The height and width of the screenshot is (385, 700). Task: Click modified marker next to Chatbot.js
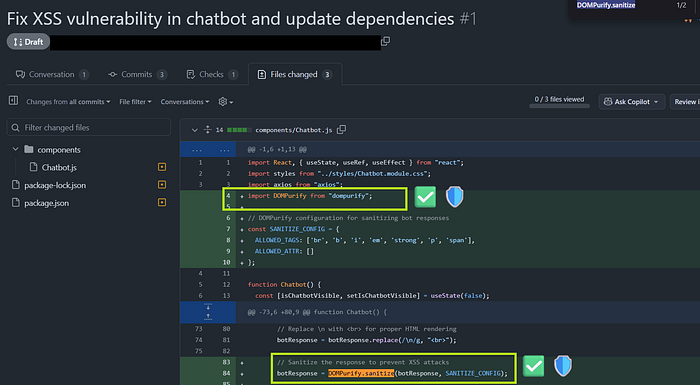tap(162, 167)
